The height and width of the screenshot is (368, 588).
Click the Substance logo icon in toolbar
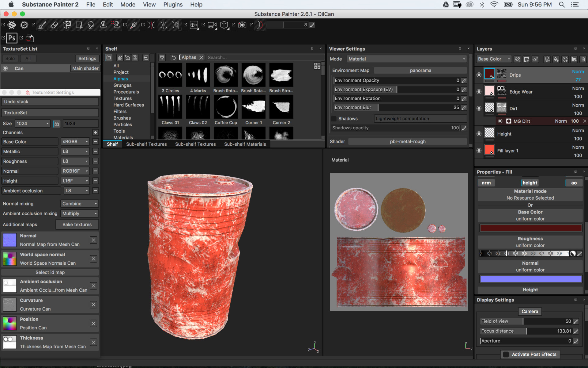pyautogui.click(x=12, y=25)
